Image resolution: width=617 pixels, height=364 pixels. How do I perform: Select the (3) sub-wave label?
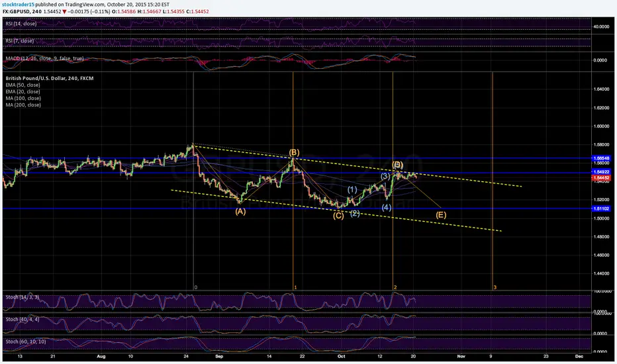coord(385,176)
